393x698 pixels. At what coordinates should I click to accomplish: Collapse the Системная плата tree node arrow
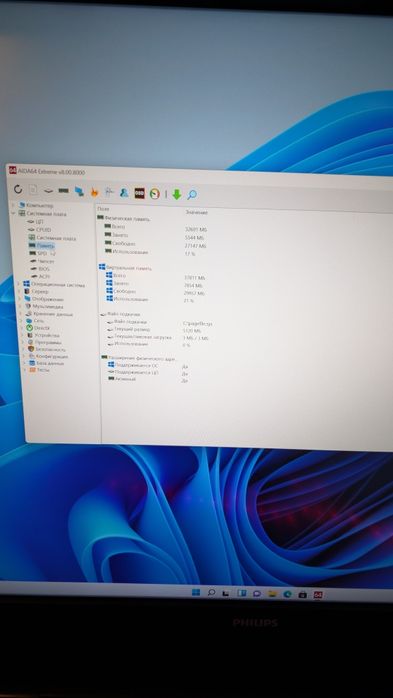[x=13, y=213]
